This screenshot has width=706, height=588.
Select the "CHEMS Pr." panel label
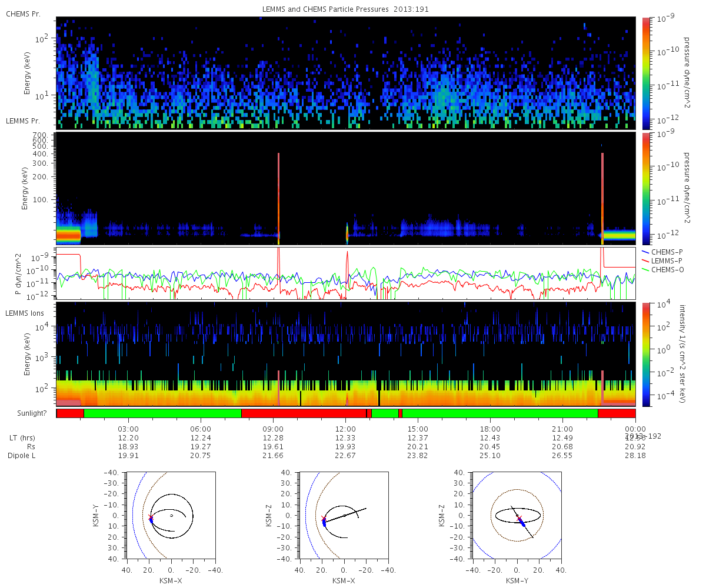23,14
